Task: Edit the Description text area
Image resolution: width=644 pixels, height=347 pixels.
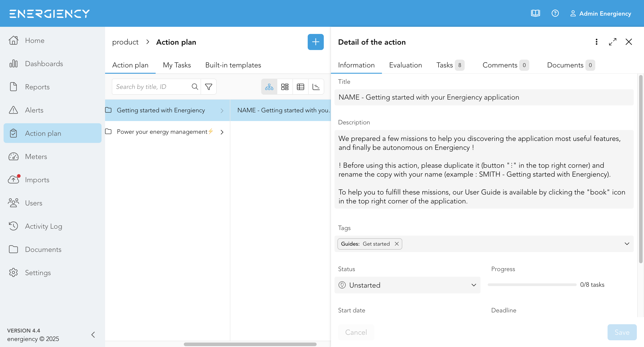Action: pos(484,169)
